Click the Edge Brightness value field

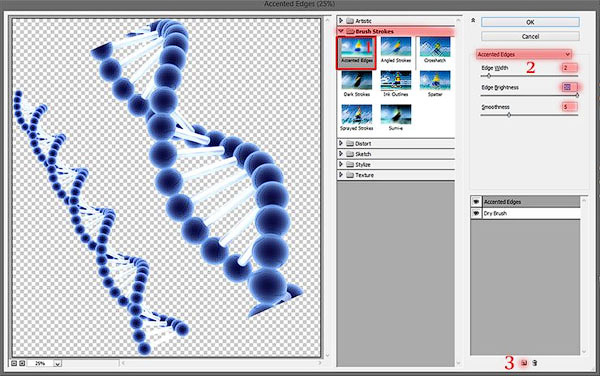[x=569, y=87]
